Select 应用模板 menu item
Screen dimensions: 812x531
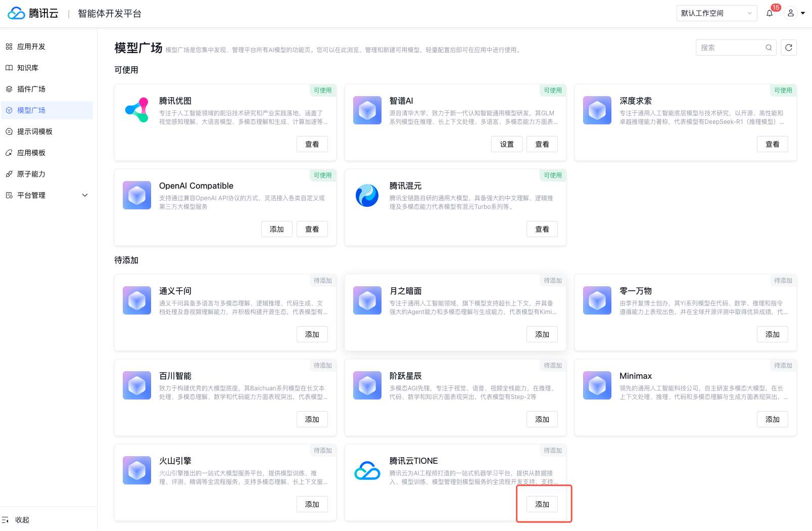pos(47,153)
